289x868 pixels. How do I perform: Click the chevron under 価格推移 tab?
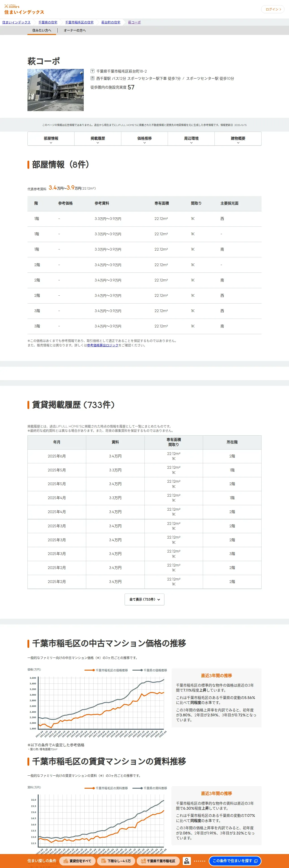(x=144, y=143)
